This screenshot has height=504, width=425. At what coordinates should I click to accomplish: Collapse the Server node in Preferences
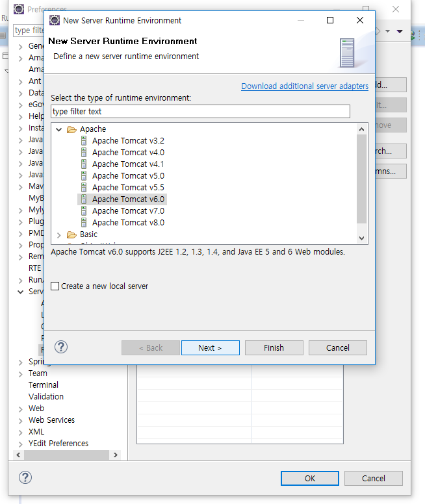21,292
